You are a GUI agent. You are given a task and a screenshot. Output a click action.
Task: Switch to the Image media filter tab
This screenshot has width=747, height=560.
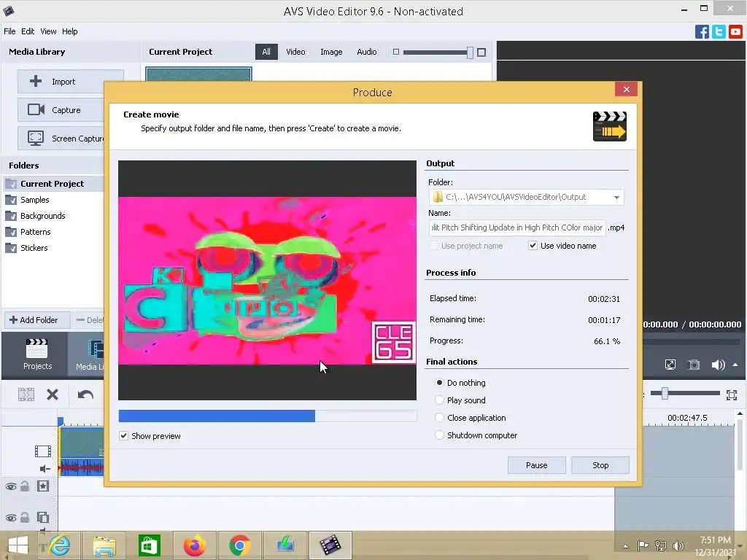coord(331,52)
